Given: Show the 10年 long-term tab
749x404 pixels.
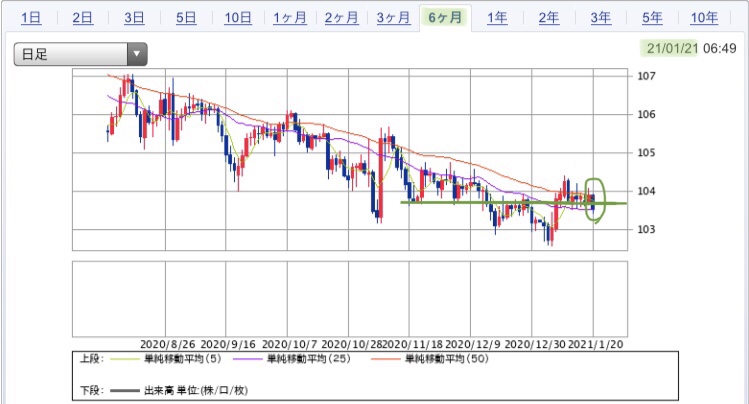Looking at the screenshot, I should tap(704, 17).
